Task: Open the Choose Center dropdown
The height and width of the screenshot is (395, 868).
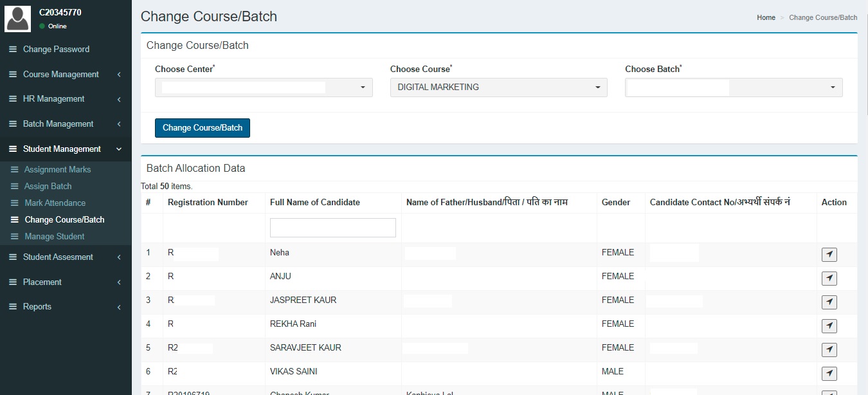Action: tap(264, 87)
